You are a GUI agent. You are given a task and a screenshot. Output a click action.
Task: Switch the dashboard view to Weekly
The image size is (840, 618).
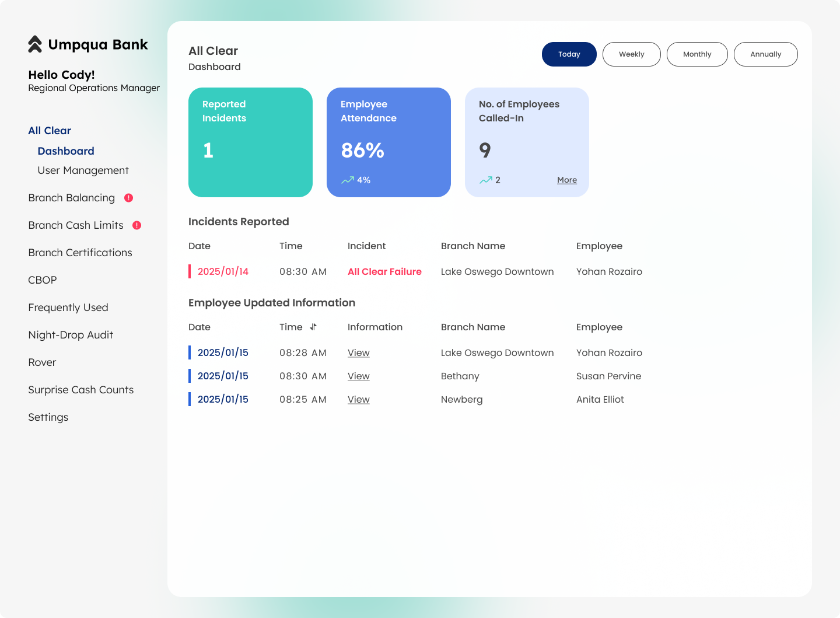[631, 54]
